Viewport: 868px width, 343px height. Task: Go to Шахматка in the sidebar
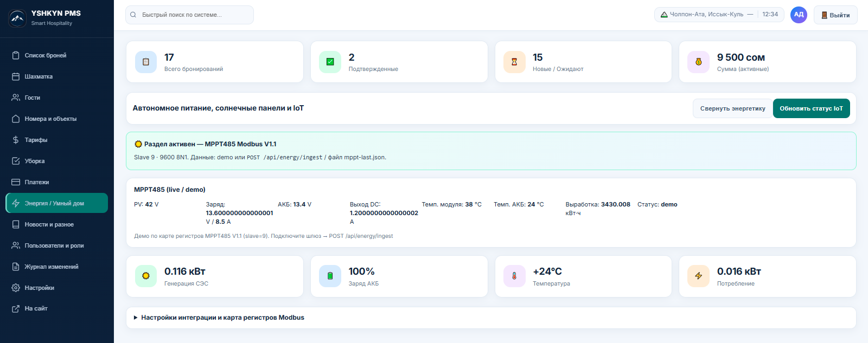tap(56, 76)
